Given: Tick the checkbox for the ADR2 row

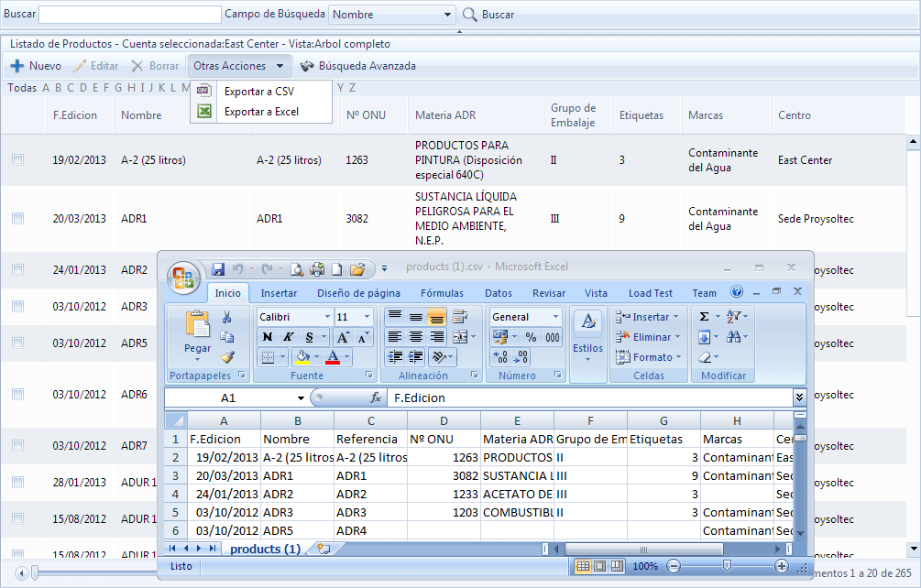Looking at the screenshot, I should coord(18,269).
